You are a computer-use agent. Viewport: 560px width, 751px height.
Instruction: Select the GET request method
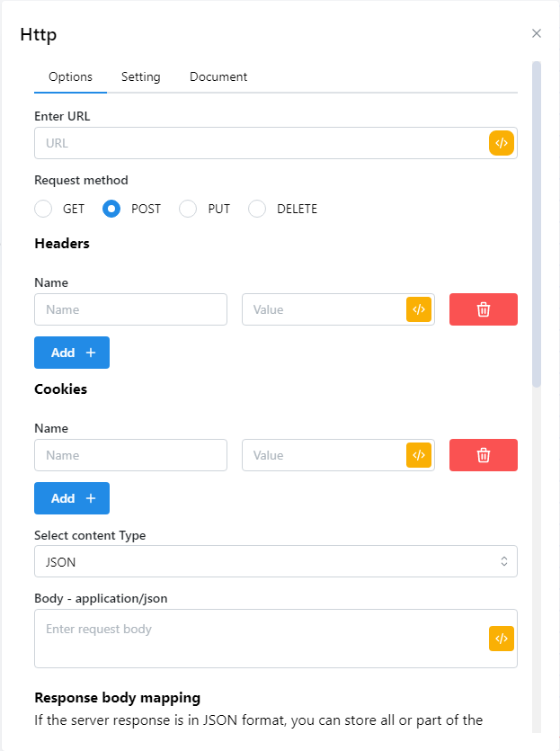43,210
